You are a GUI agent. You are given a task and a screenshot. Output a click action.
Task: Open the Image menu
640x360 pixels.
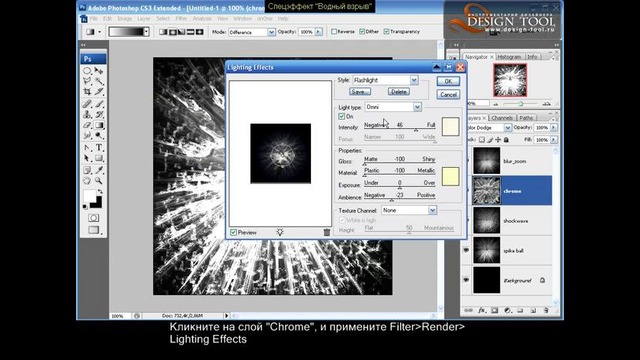click(124, 19)
